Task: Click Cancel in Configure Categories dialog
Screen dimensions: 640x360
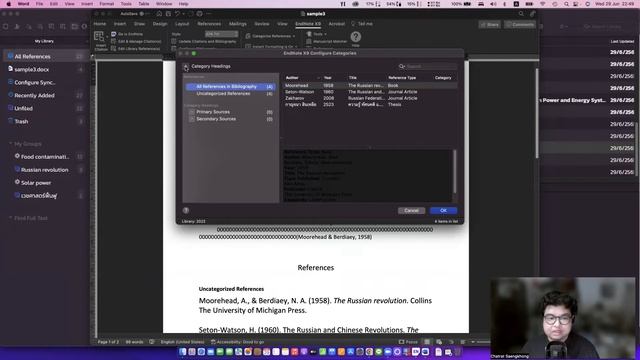Action: 411,210
